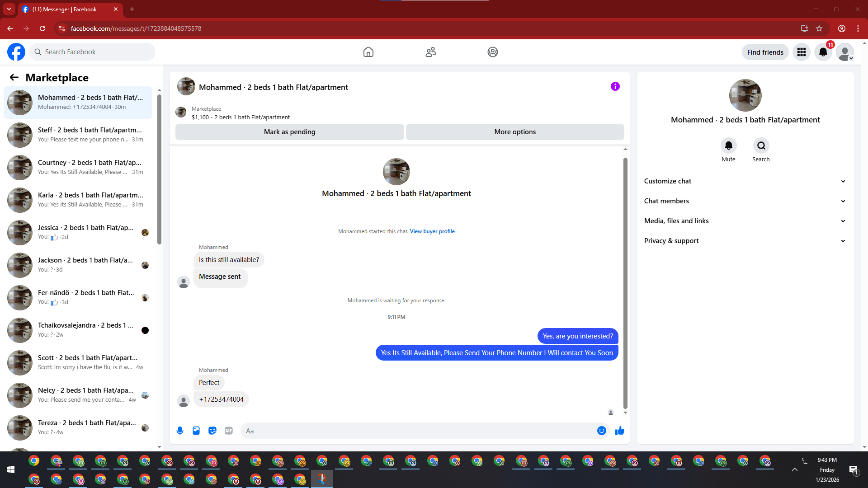Open the sticker picker icon
The height and width of the screenshot is (488, 868).
click(x=212, y=431)
